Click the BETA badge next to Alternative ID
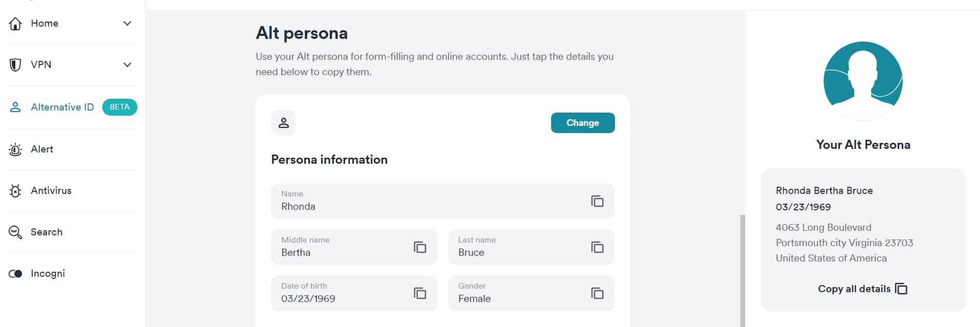This screenshot has height=327, width=980. click(x=120, y=107)
